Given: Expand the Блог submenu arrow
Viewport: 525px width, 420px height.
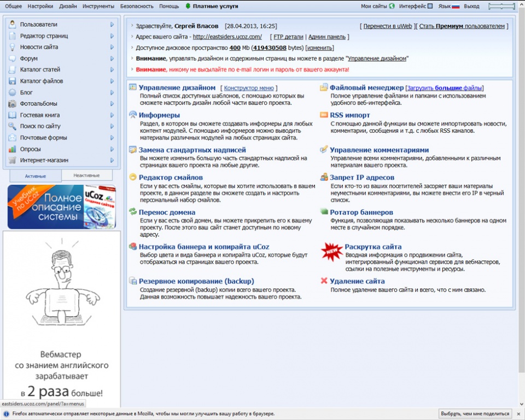Looking at the screenshot, I should (x=112, y=92).
